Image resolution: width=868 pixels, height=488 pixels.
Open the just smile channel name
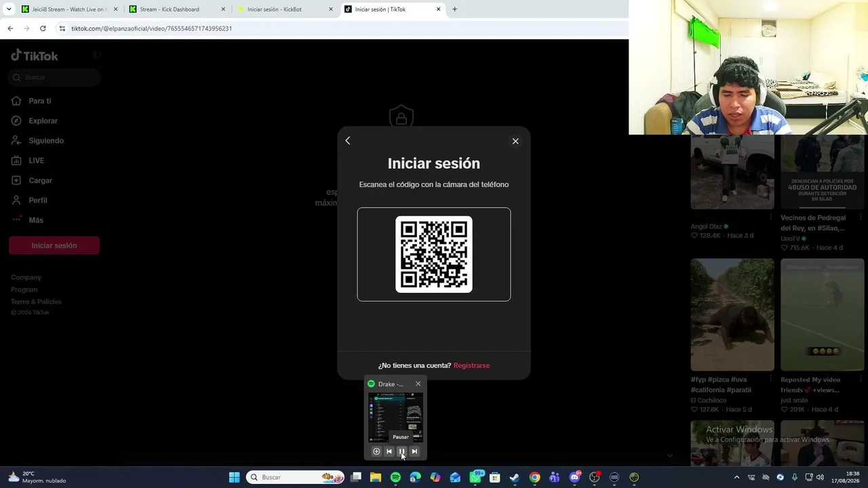[794, 400]
